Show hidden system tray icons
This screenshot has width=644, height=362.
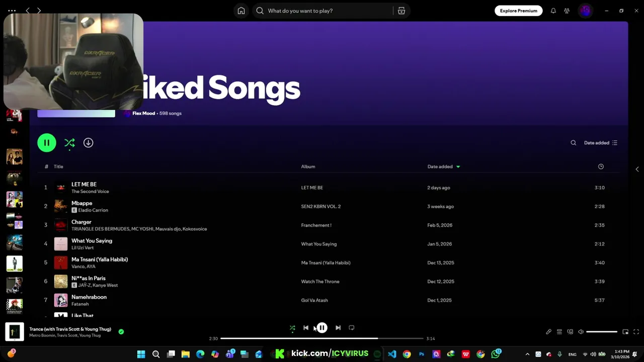[527, 354]
